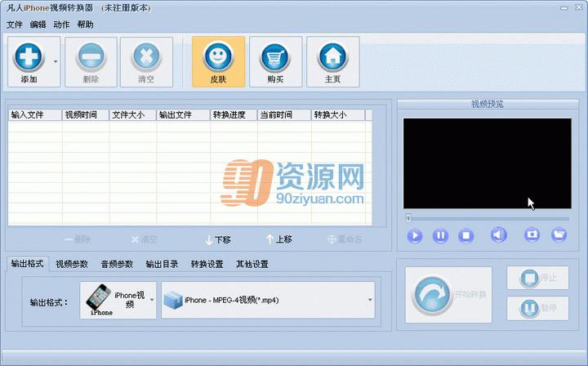Open the iPhone视频 device dropdown

tap(118, 300)
